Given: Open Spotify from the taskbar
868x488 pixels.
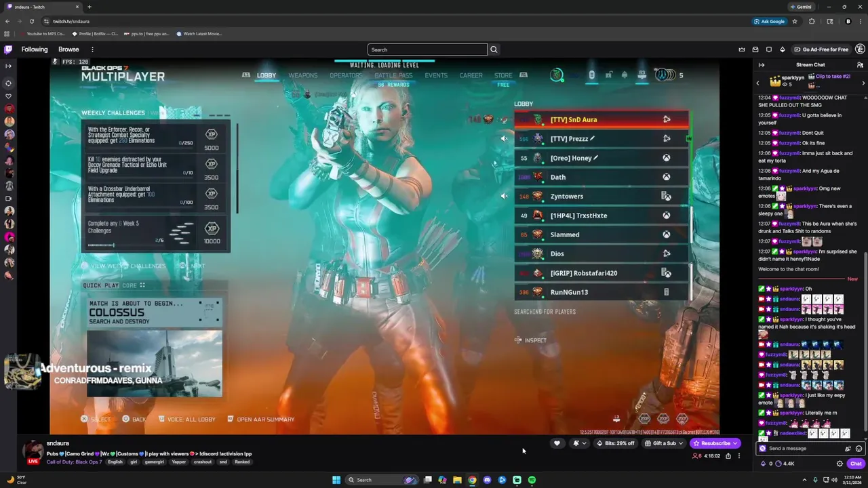Looking at the screenshot, I should (532, 480).
